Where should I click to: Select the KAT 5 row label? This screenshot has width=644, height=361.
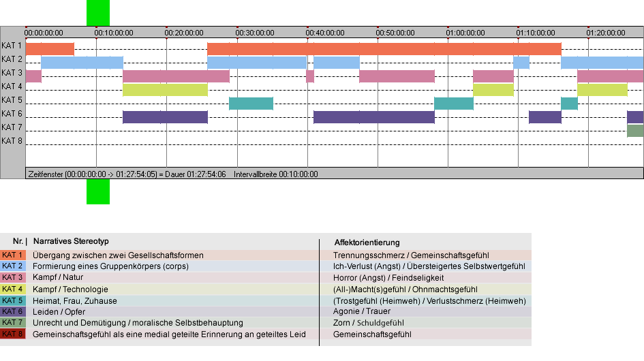12,100
